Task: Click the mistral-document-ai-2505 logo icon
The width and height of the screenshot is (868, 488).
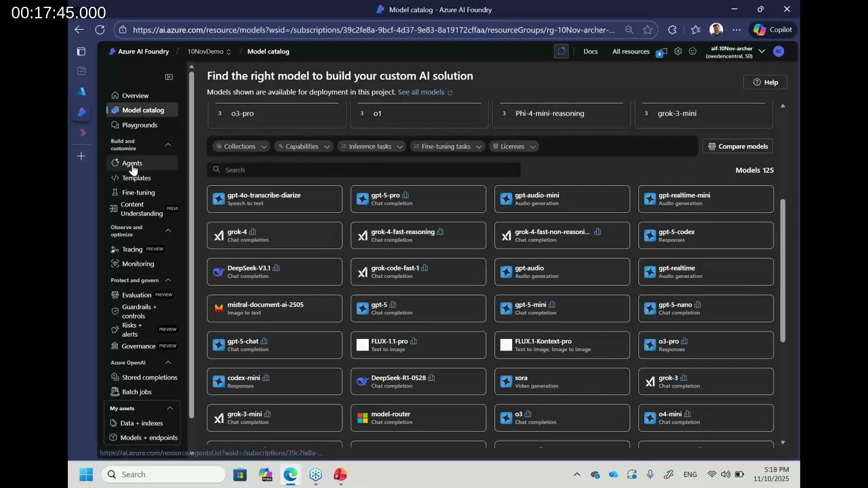Action: click(218, 308)
